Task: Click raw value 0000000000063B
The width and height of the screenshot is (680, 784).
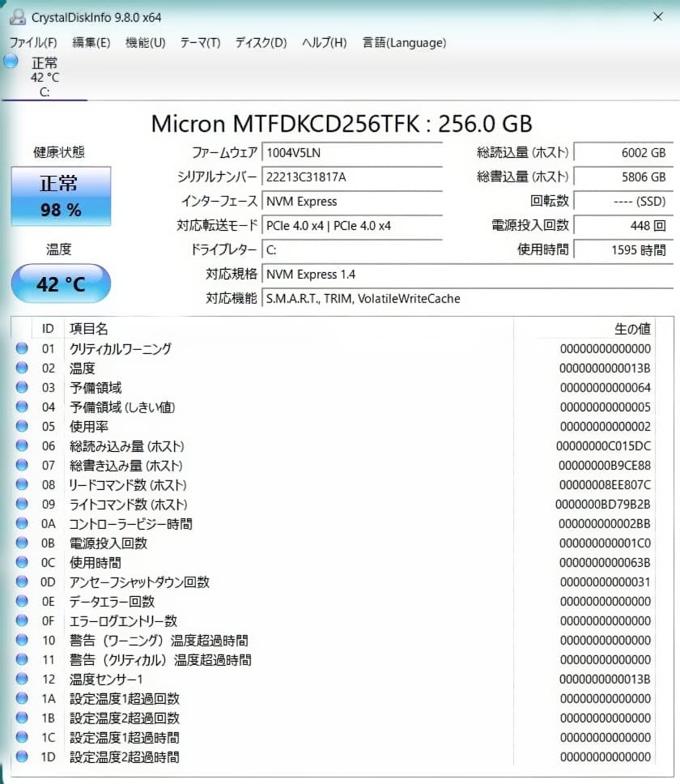Action: [x=605, y=563]
